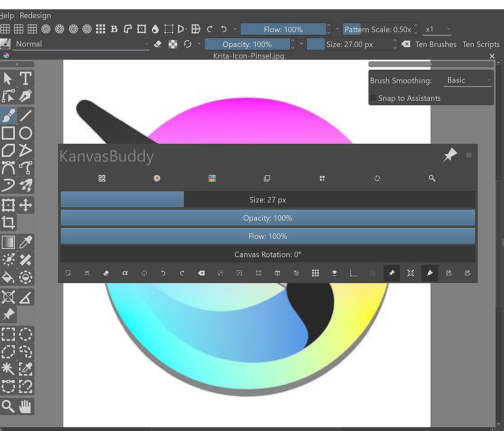Activate the Pan hand tool

(26, 407)
